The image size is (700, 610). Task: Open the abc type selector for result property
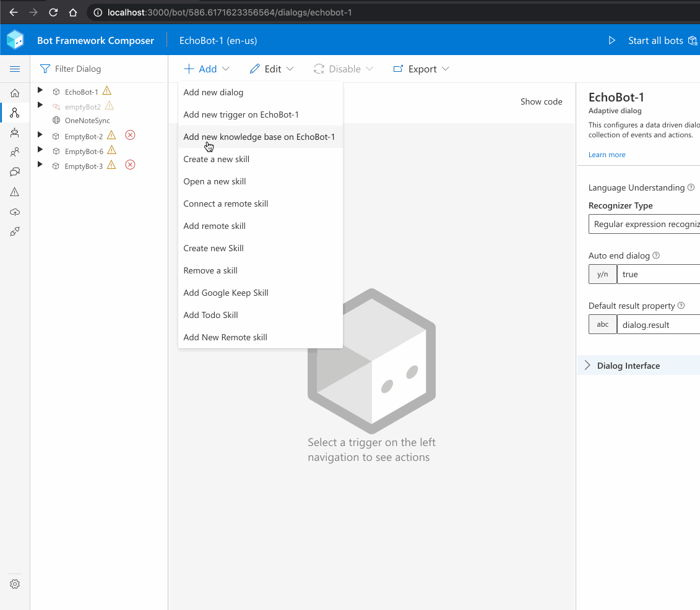[x=603, y=324]
